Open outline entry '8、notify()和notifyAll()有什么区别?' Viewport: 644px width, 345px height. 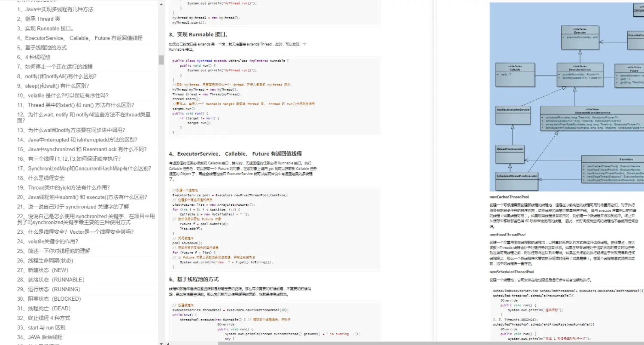point(57,76)
